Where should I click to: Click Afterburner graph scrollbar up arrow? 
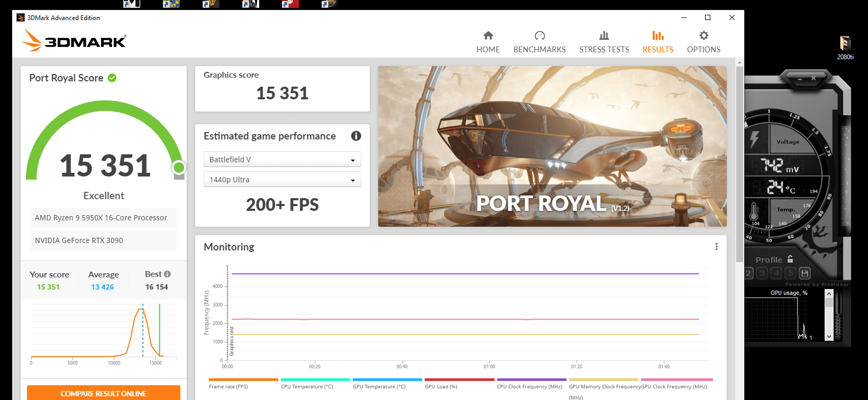pyautogui.click(x=829, y=293)
